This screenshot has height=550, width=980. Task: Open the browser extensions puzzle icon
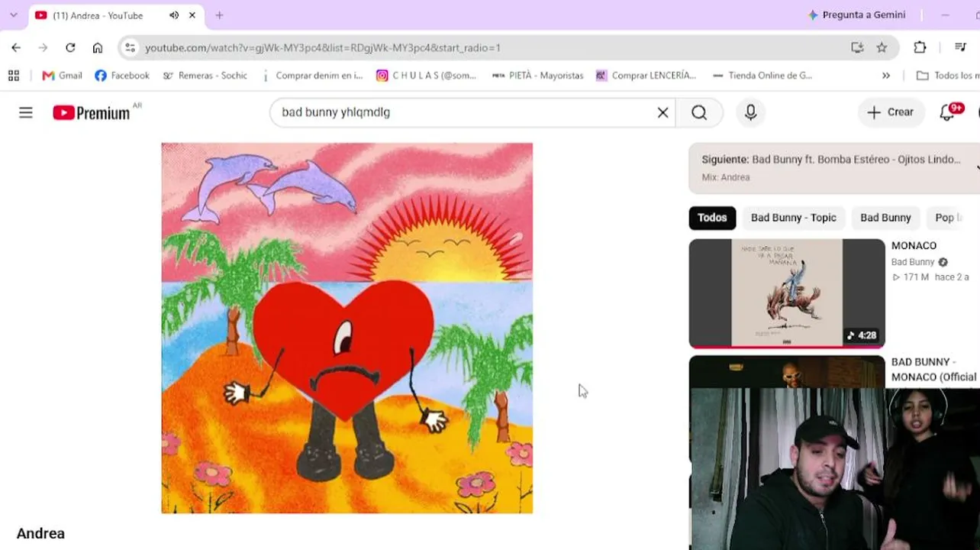[x=920, y=47]
